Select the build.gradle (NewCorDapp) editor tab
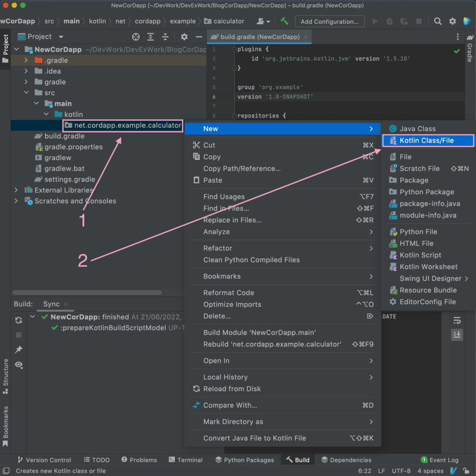Image resolution: width=476 pixels, height=476 pixels. click(259, 37)
